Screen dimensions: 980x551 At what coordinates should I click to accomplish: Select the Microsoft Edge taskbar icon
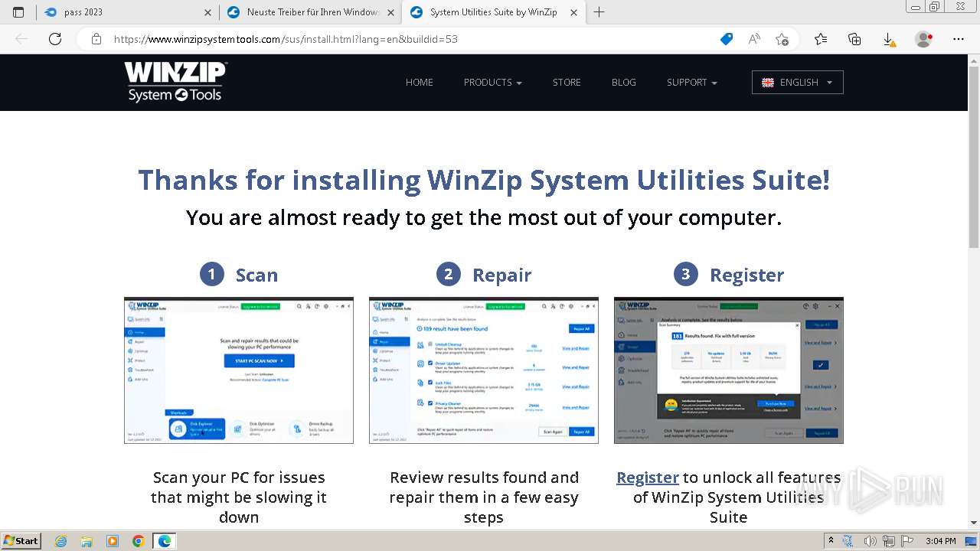point(165,541)
